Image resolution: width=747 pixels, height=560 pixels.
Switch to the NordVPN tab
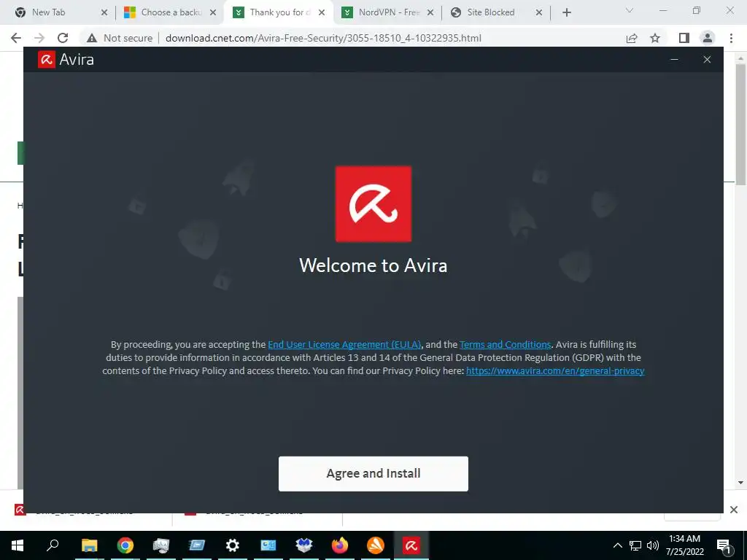tap(389, 12)
